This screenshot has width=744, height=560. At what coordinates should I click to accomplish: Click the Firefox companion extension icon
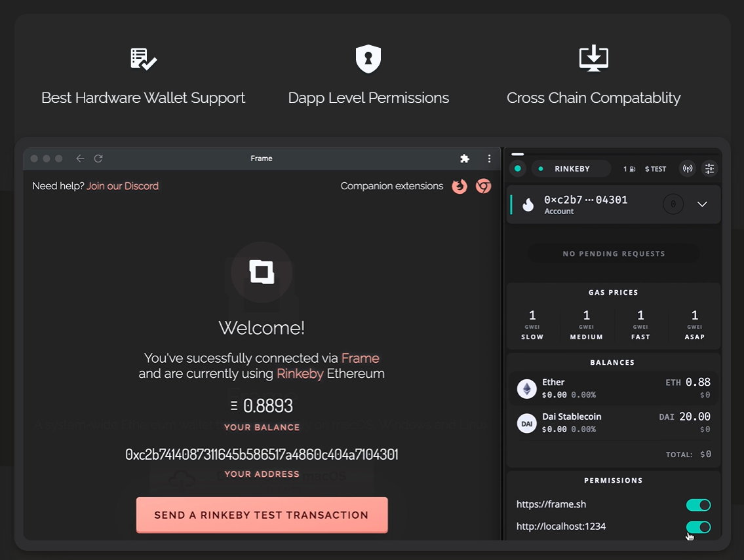pyautogui.click(x=460, y=187)
